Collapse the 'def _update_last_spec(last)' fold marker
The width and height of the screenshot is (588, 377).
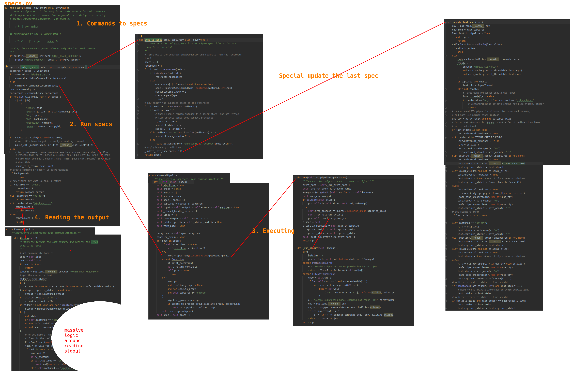coord(446,22)
